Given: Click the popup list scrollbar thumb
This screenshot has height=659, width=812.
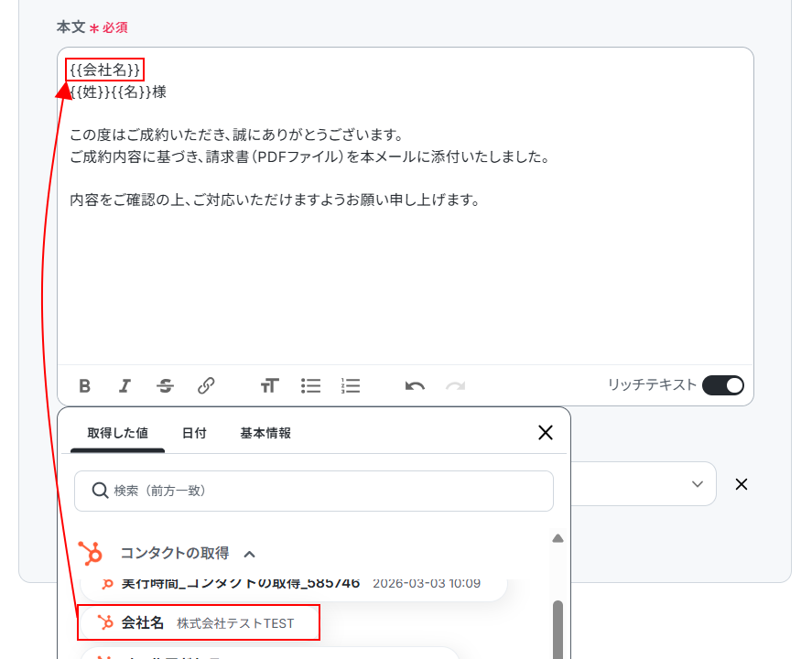Looking at the screenshot, I should click(558, 629).
